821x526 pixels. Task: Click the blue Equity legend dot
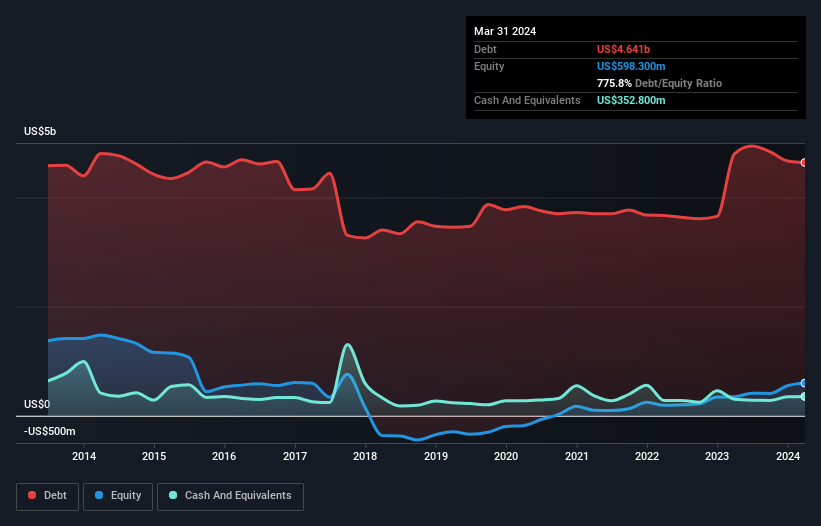point(99,495)
